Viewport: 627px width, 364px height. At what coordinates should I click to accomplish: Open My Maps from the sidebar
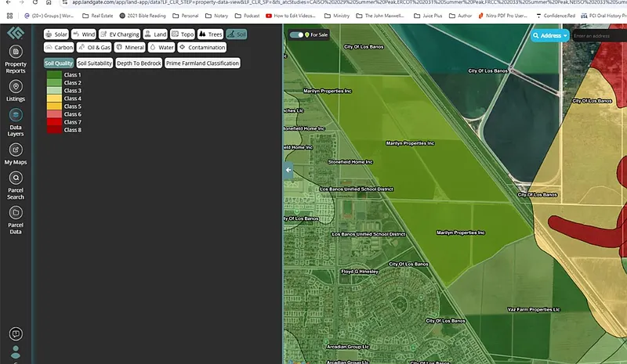pos(15,150)
